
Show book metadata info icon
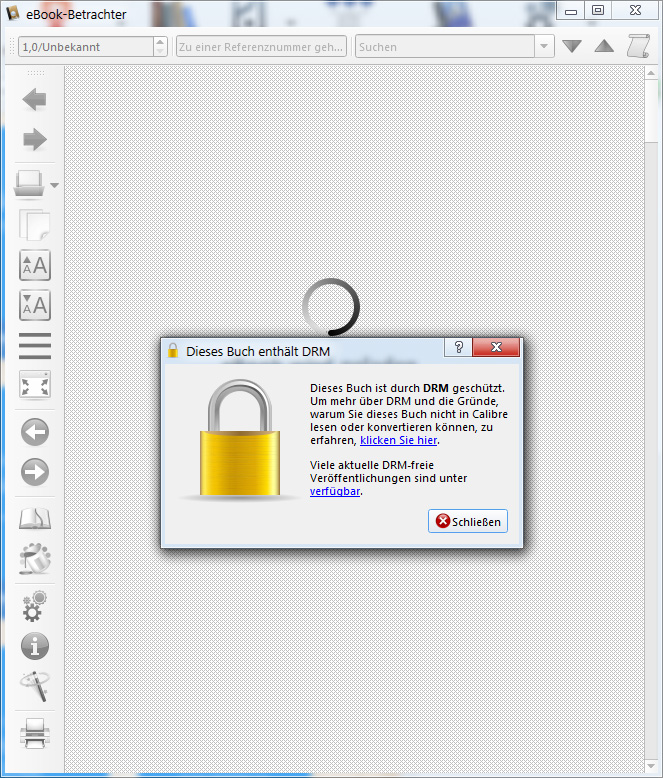click(x=35, y=646)
